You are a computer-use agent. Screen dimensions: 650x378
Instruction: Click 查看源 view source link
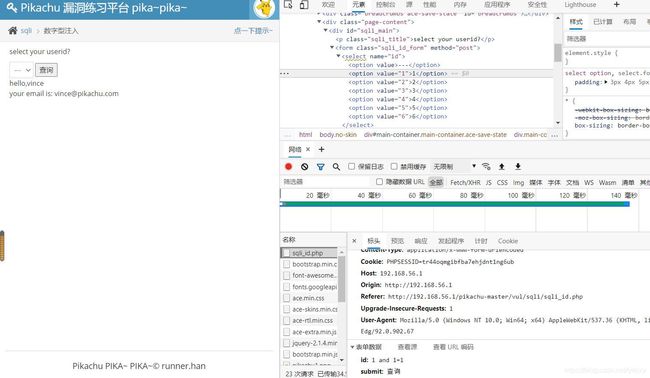pos(407,347)
